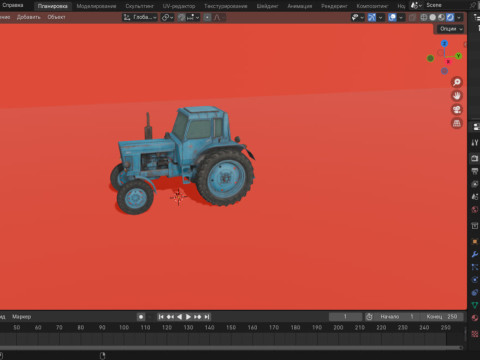Open the Render properties tab
Viewport: 480px width, 360px height.
[x=475, y=159]
